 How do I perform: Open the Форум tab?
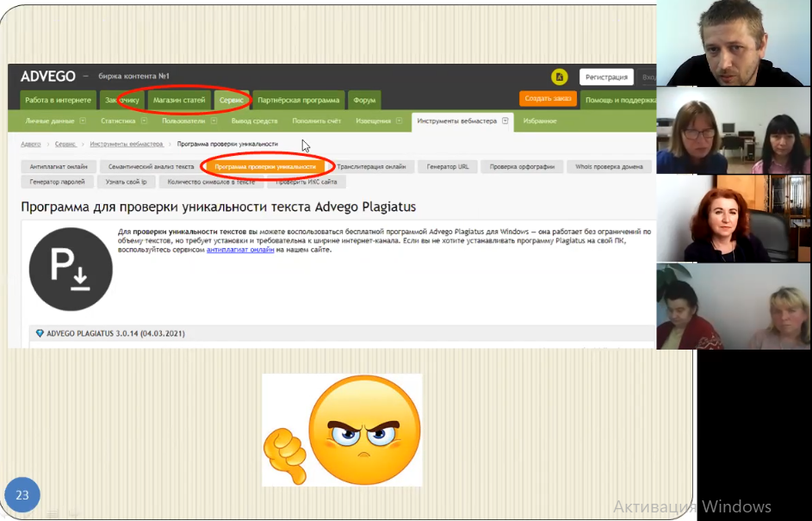click(x=364, y=100)
